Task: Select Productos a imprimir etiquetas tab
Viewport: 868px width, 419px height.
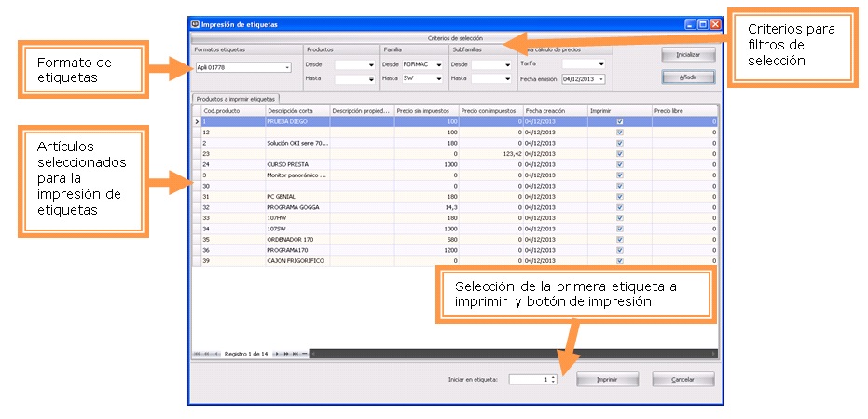Action: pyautogui.click(x=237, y=98)
